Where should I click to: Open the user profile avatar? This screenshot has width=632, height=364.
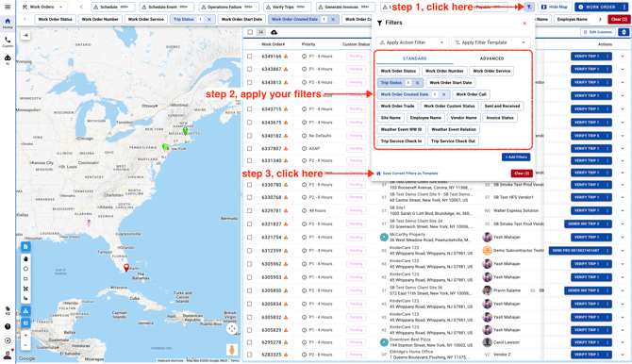tap(8, 355)
